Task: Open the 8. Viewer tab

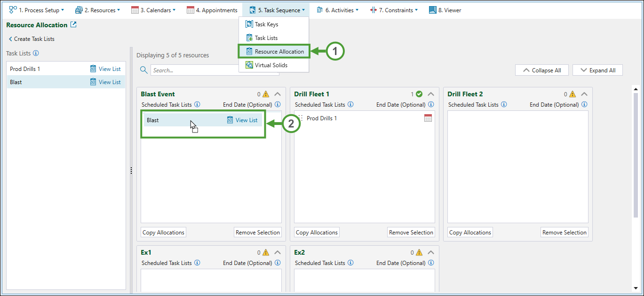Action: (445, 10)
